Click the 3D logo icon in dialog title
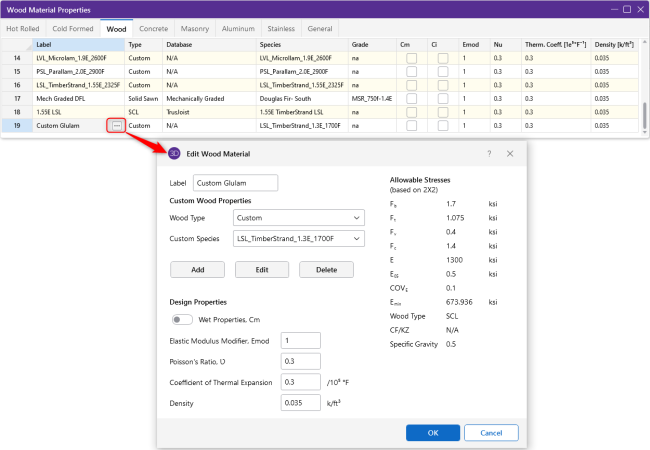This screenshot has height=450, width=650. 173,154
